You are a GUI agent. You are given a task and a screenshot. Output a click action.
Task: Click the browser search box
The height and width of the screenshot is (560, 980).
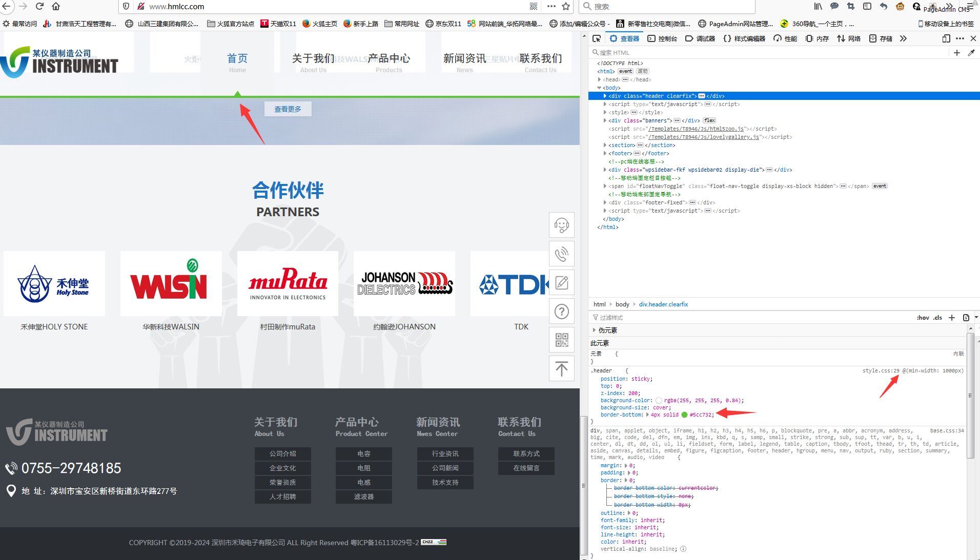point(667,6)
